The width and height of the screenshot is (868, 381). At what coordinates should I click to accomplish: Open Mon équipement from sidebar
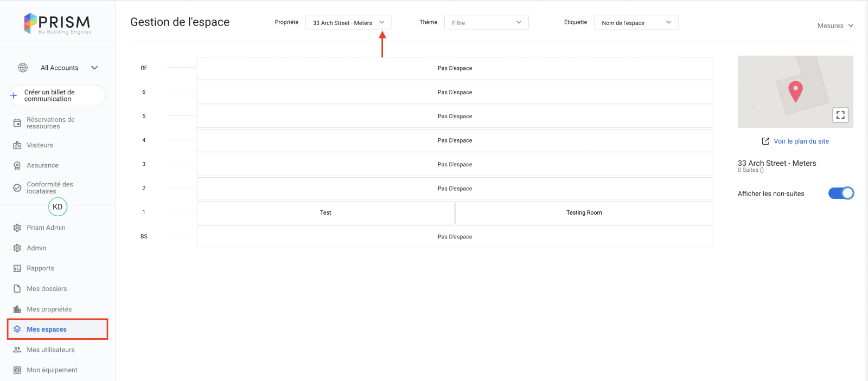pos(52,370)
